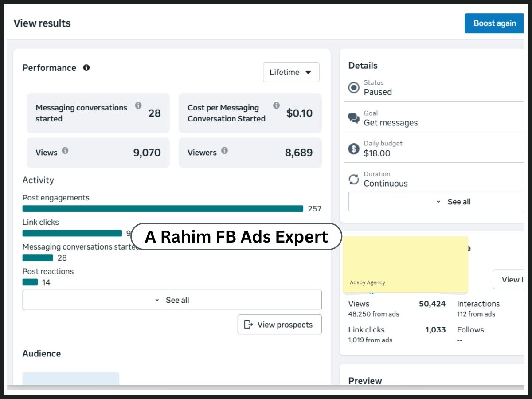Click the Audience placeholder thumbnail
Screen dimensions: 532x399
71,379
